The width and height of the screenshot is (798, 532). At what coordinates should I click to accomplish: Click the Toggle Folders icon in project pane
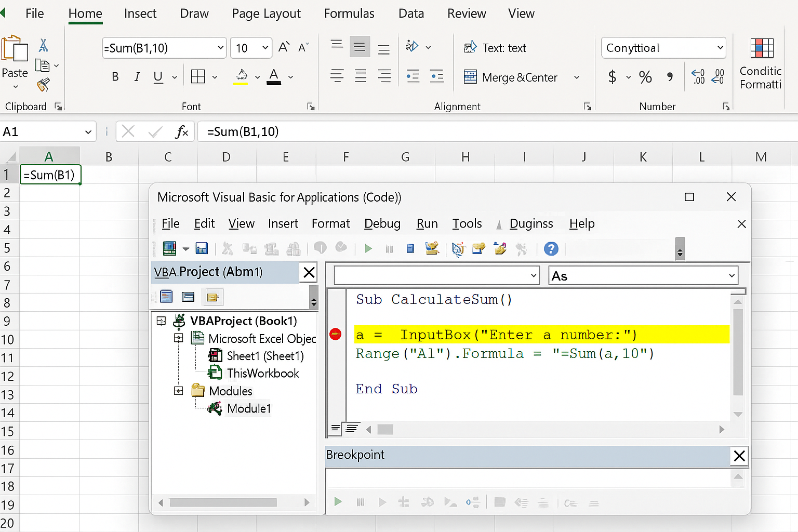coord(212,297)
